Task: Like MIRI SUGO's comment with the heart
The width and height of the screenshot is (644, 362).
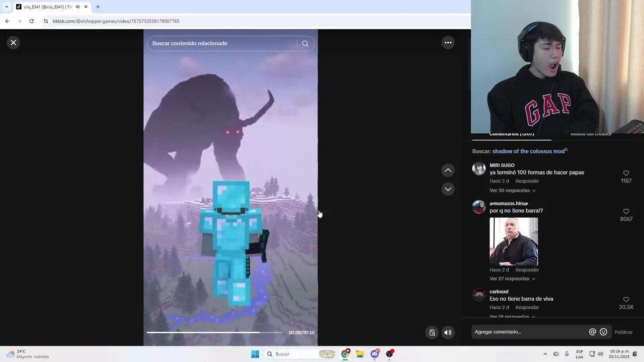Action: click(626, 173)
